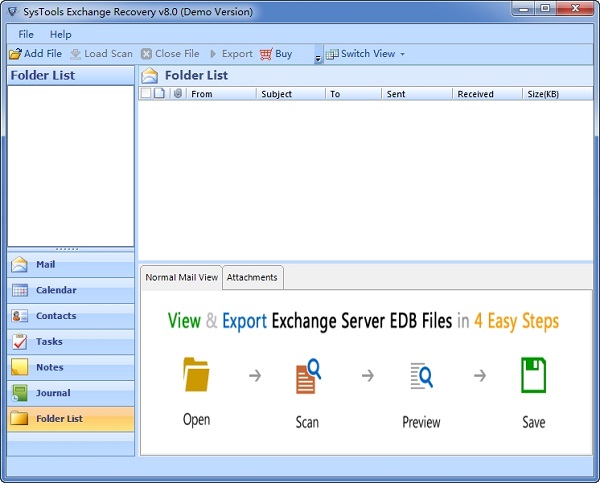The height and width of the screenshot is (483, 600).
Task: Sort by the Sent column header
Action: coord(417,94)
